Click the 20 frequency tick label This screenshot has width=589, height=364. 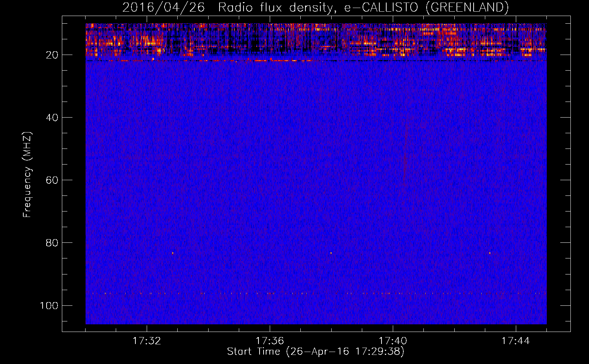[52, 55]
